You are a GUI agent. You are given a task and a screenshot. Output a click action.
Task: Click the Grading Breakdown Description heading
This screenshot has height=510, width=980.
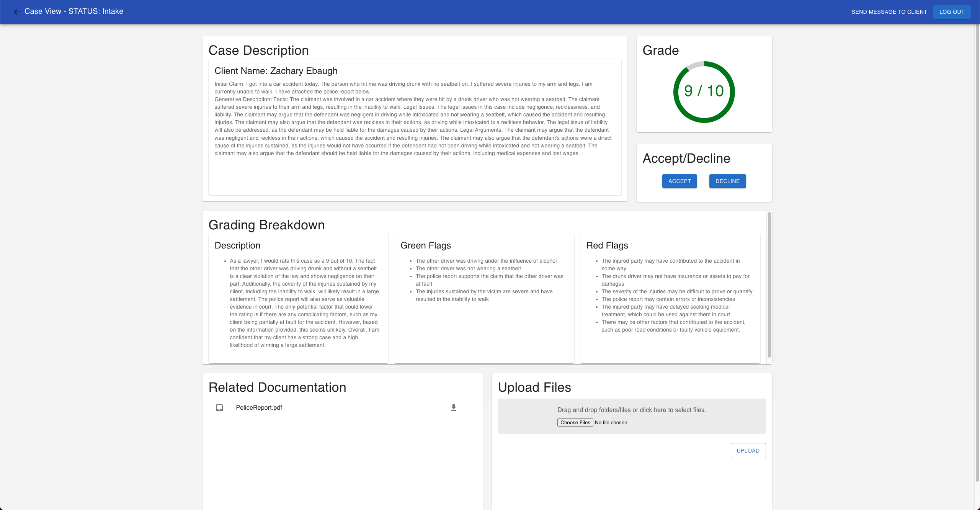tap(237, 245)
